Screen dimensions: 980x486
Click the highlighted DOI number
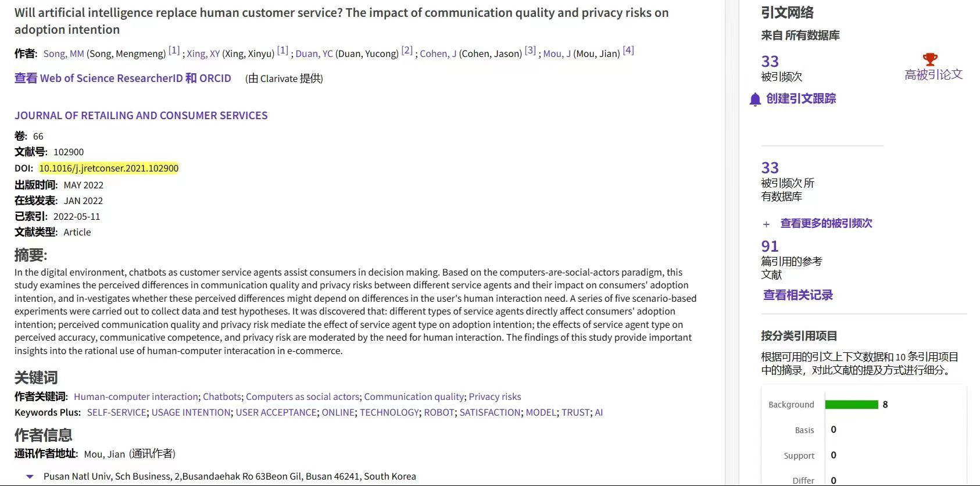coord(109,169)
